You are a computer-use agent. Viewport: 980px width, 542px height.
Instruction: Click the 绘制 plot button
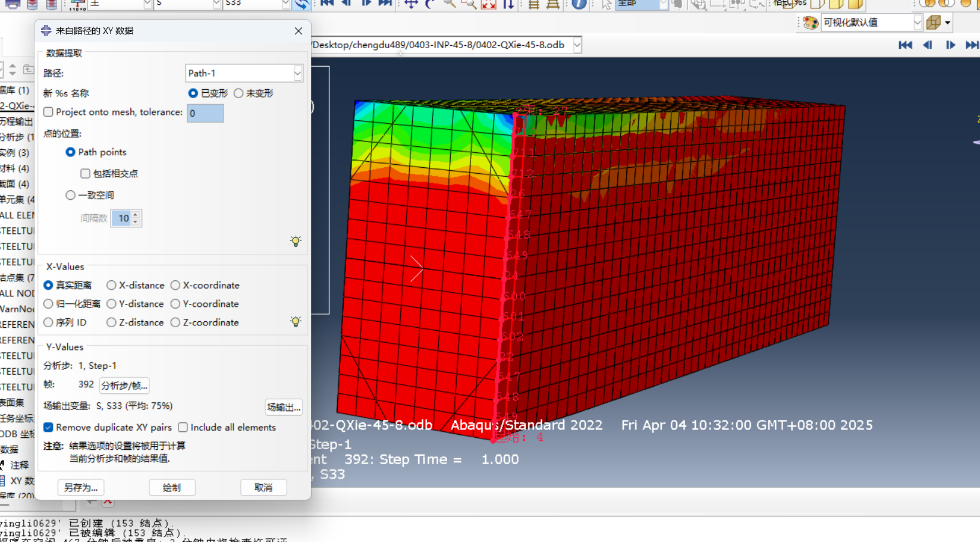172,487
